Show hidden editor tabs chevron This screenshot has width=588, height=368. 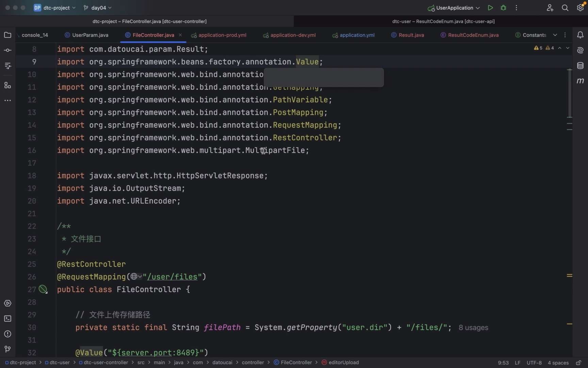555,35
